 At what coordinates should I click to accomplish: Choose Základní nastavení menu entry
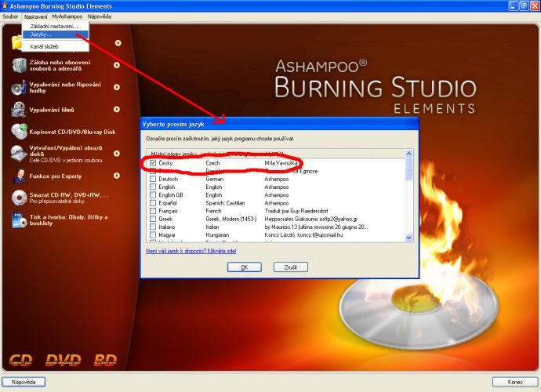point(55,26)
